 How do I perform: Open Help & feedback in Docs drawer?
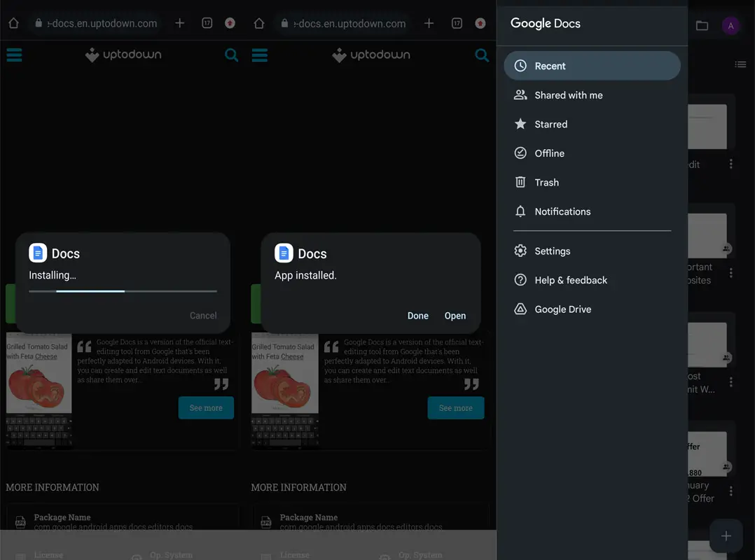click(x=593, y=280)
